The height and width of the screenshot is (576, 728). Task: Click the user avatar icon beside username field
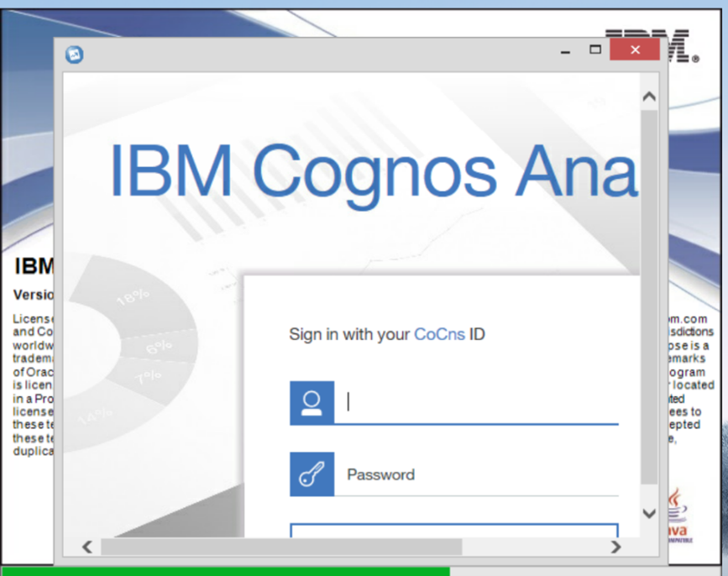tap(312, 403)
